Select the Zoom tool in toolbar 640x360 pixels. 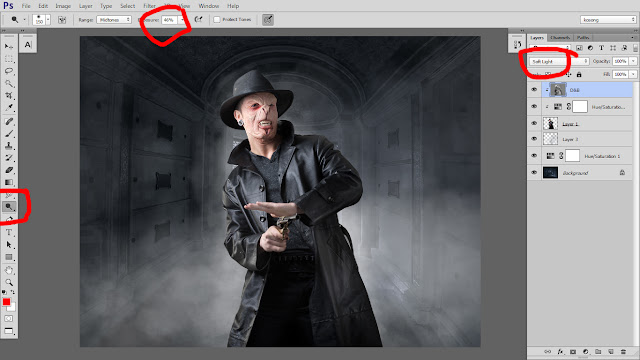pyautogui.click(x=9, y=282)
